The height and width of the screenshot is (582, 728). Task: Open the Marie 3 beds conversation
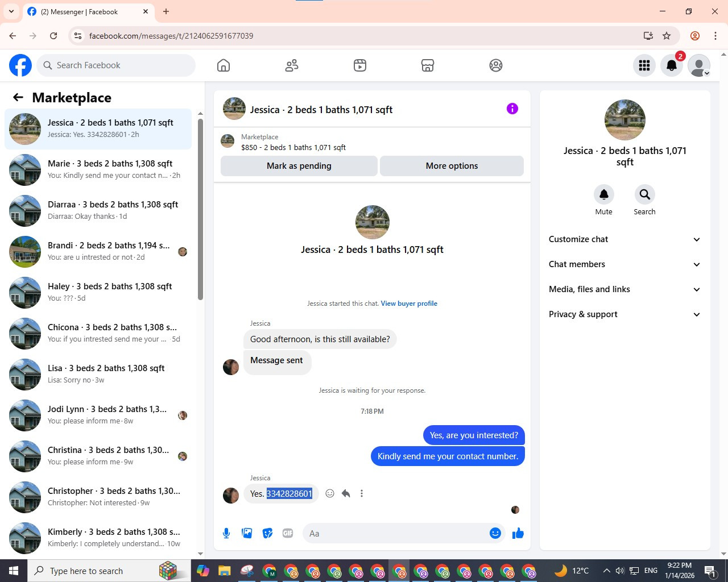[x=98, y=170]
